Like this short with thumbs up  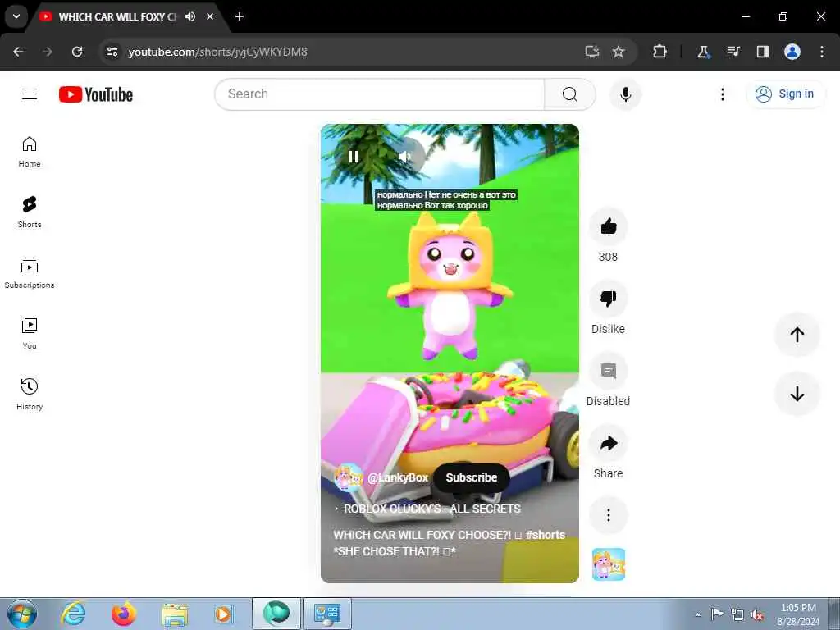coord(608,226)
